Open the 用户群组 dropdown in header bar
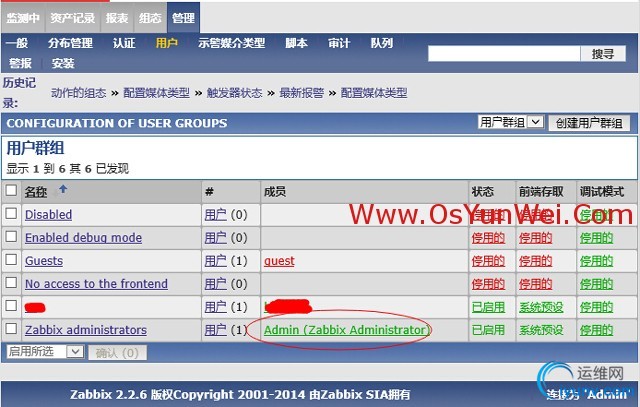The image size is (640, 407). pos(511,122)
